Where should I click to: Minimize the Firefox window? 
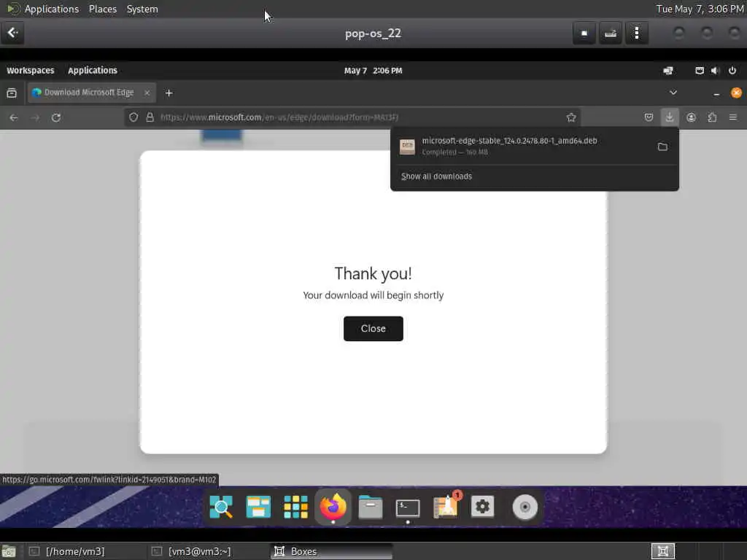(x=716, y=93)
